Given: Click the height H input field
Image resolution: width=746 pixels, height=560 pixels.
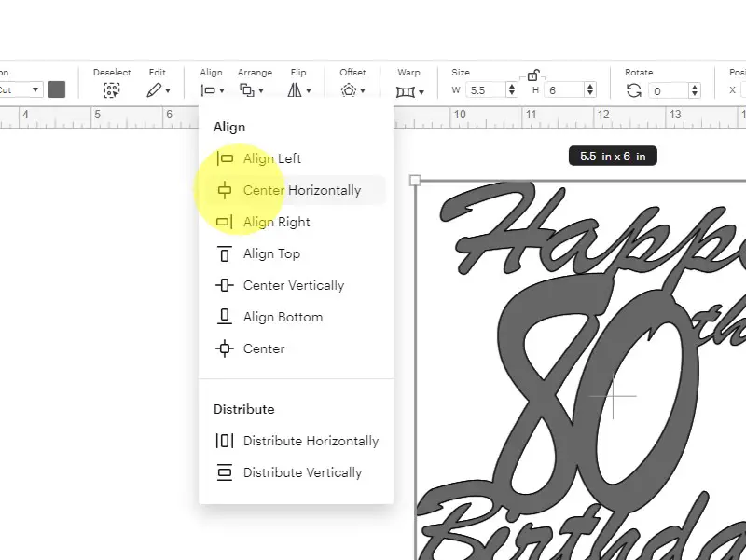Looking at the screenshot, I should 565,89.
